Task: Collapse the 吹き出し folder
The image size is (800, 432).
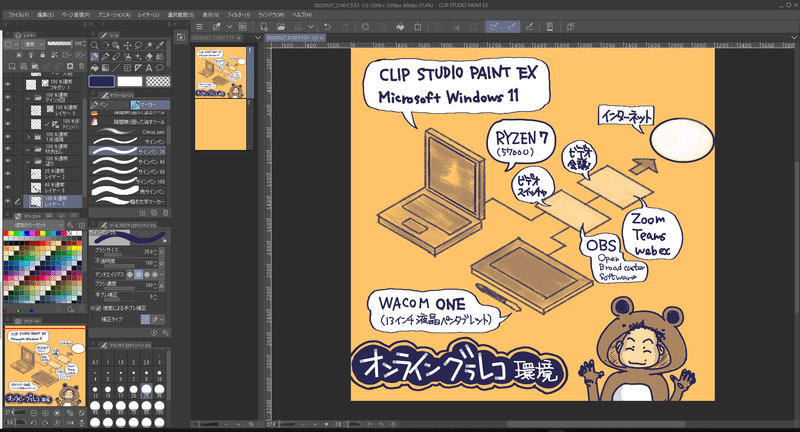Action: point(28,149)
